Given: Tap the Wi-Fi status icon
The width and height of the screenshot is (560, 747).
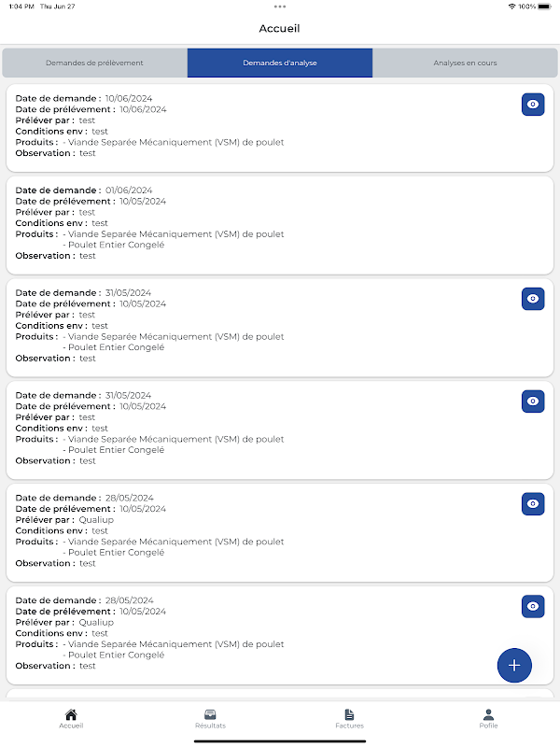Looking at the screenshot, I should click(511, 7).
